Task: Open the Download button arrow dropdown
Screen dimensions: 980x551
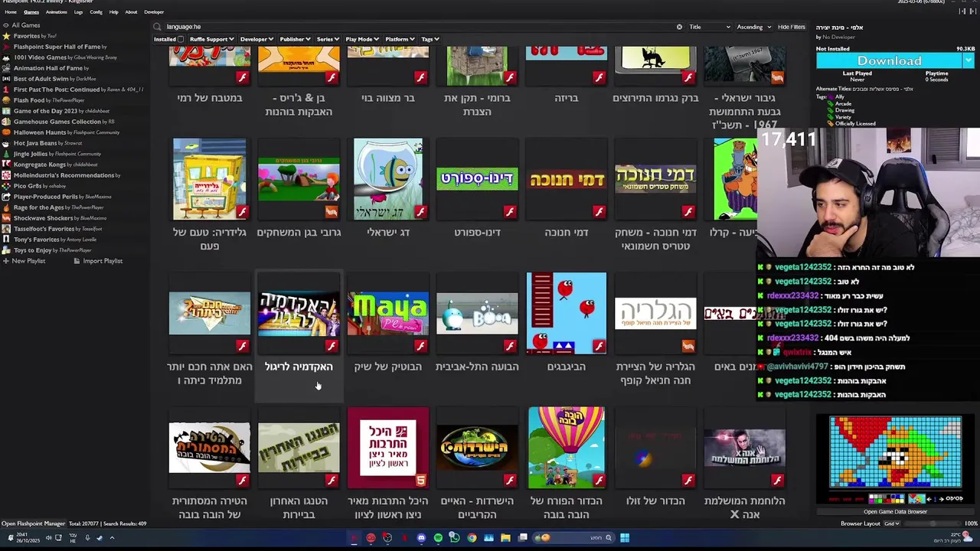Action: pyautogui.click(x=969, y=60)
